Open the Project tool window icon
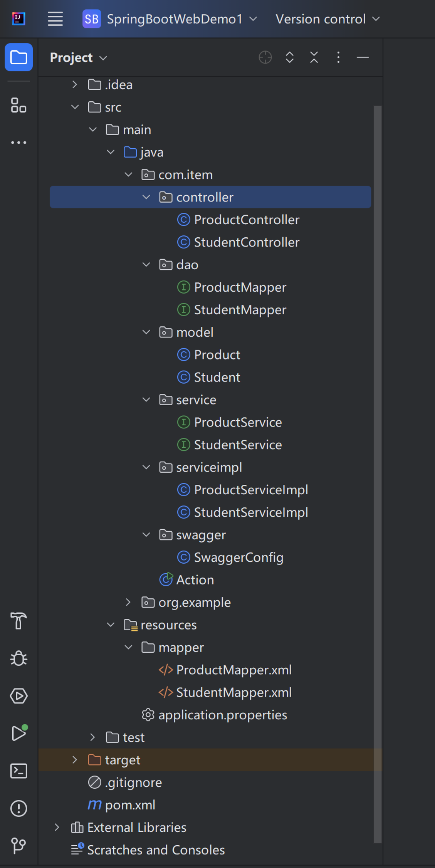The height and width of the screenshot is (868, 435). 19,57
